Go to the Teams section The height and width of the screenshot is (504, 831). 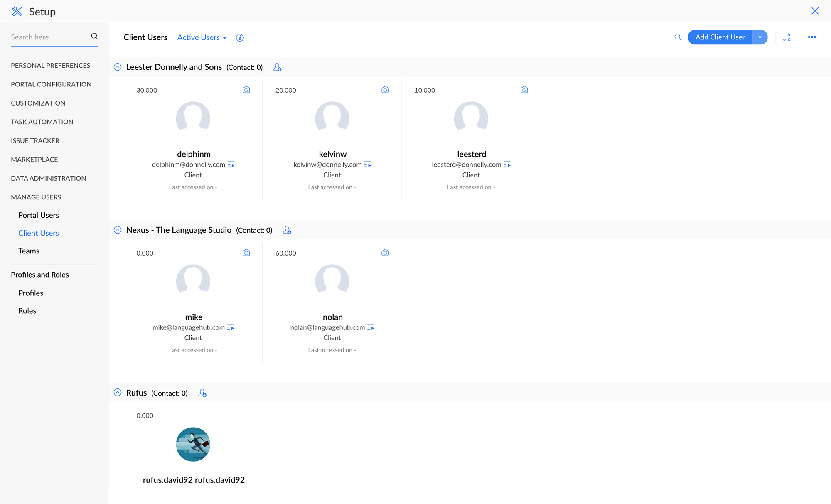coord(29,251)
